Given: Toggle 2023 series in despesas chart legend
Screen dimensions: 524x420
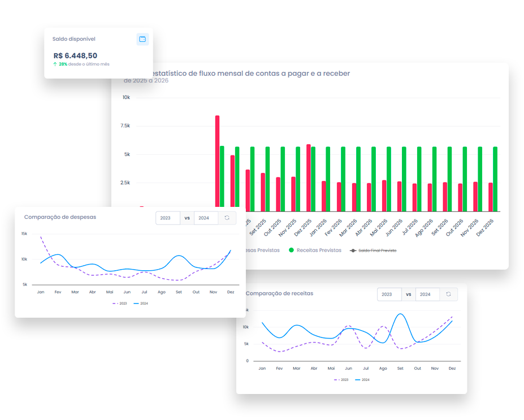Looking at the screenshot, I should (x=120, y=304).
